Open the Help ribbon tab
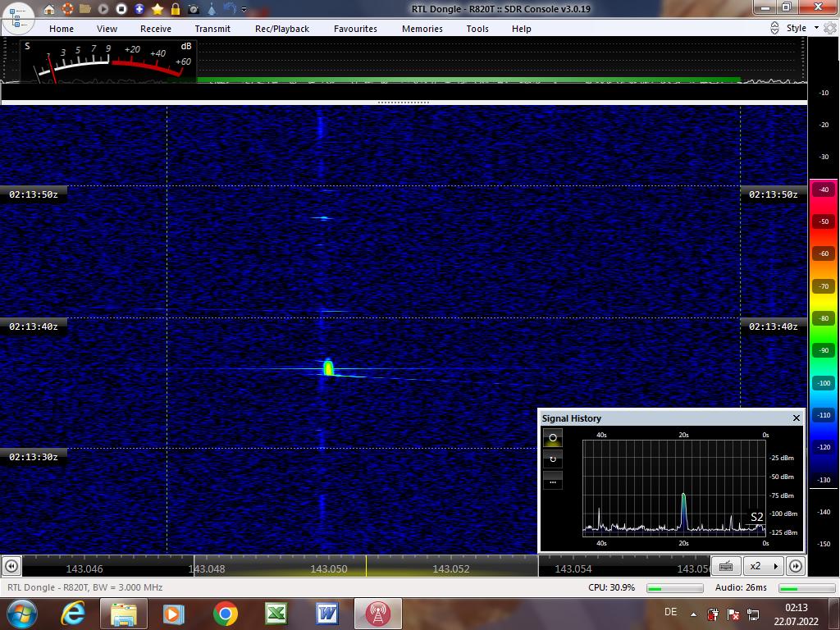840x630 pixels. (521, 29)
